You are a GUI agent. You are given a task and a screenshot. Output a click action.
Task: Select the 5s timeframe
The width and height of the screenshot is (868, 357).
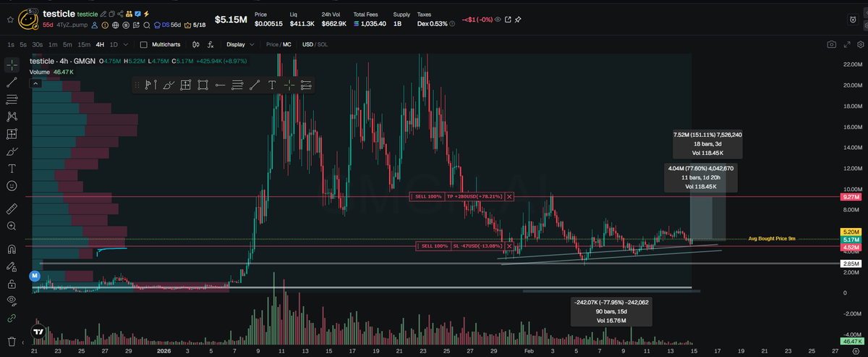[x=23, y=44]
